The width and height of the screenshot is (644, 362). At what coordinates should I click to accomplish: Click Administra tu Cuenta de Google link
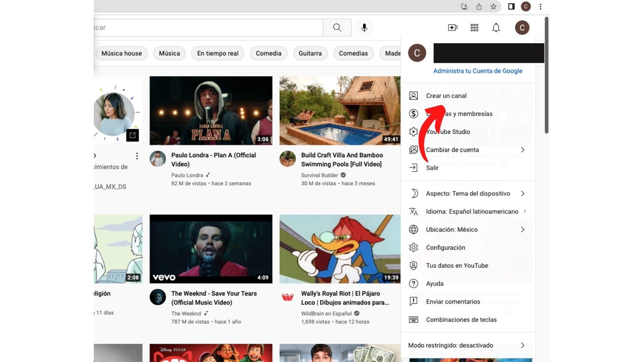coord(478,71)
